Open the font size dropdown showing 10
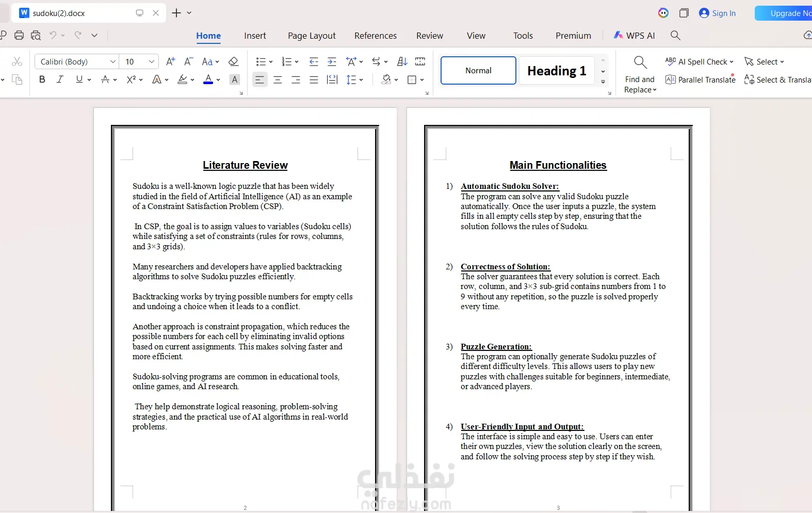 point(151,61)
